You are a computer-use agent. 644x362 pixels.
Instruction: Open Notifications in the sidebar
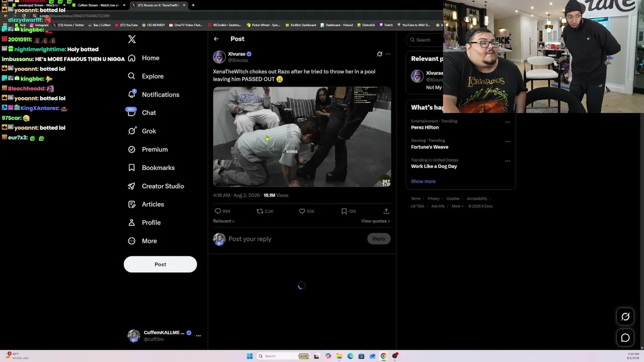coord(153,95)
